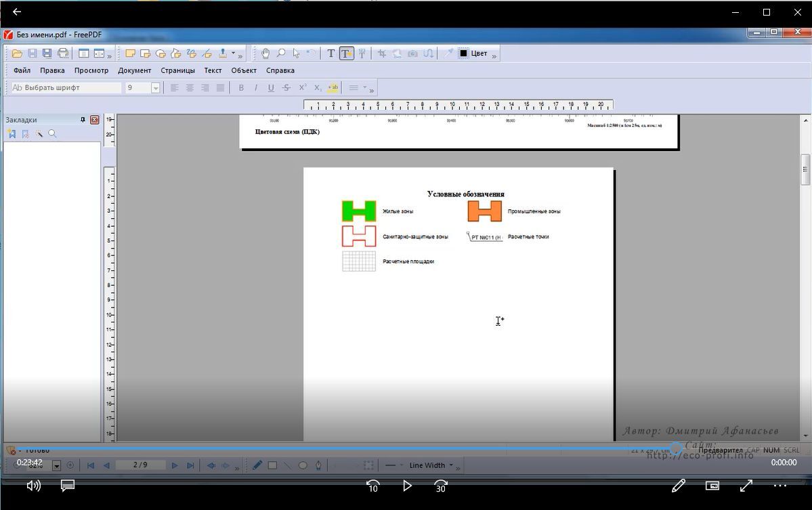Toggle underline text formatting

[271, 87]
